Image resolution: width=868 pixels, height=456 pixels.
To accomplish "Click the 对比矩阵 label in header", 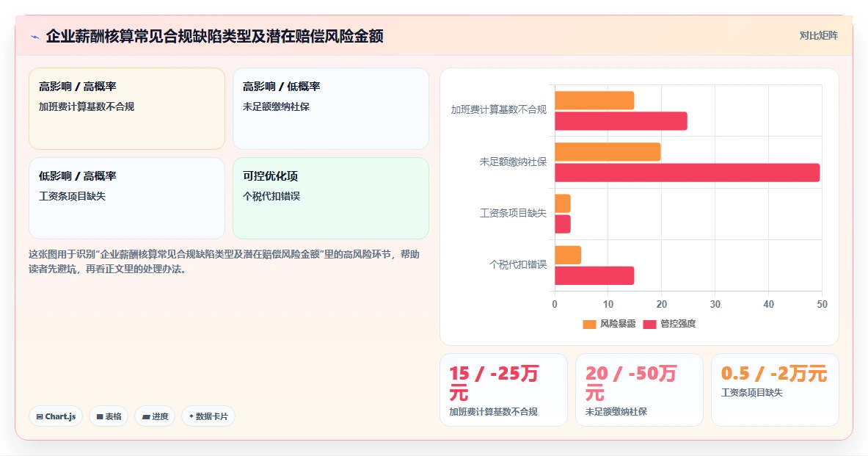I will (x=818, y=35).
